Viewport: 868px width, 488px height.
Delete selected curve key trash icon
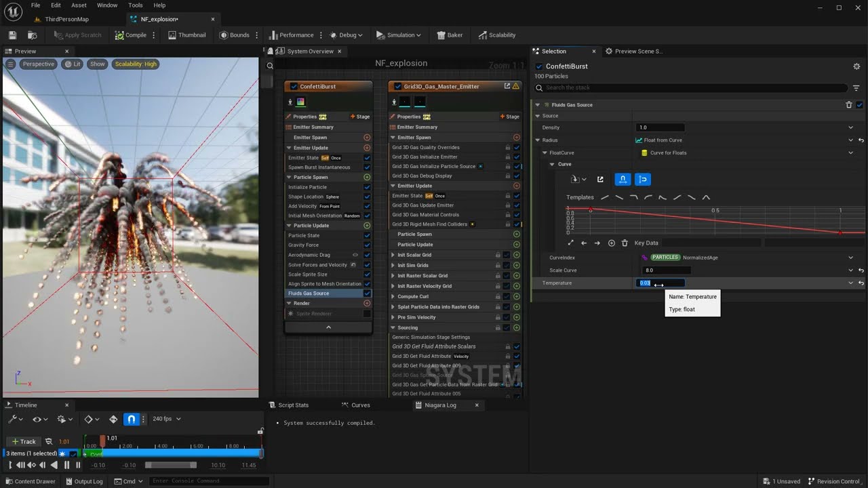pos(625,243)
